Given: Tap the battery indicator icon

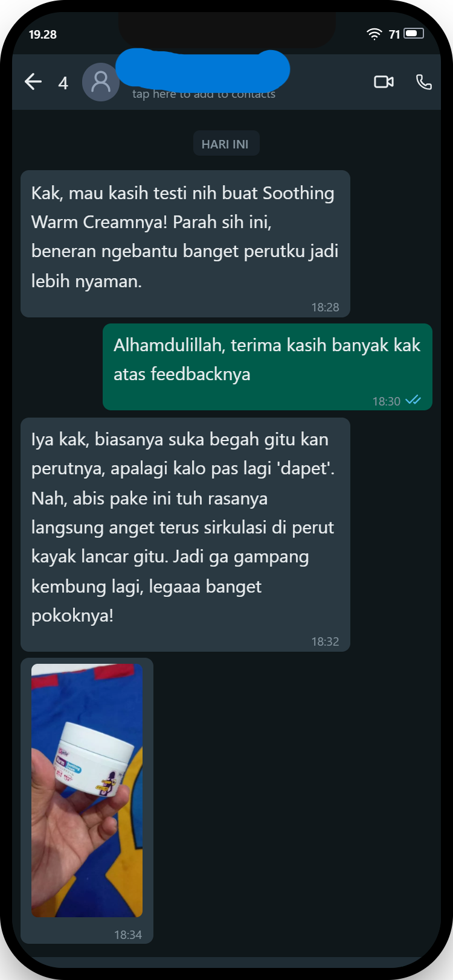Looking at the screenshot, I should click(414, 34).
